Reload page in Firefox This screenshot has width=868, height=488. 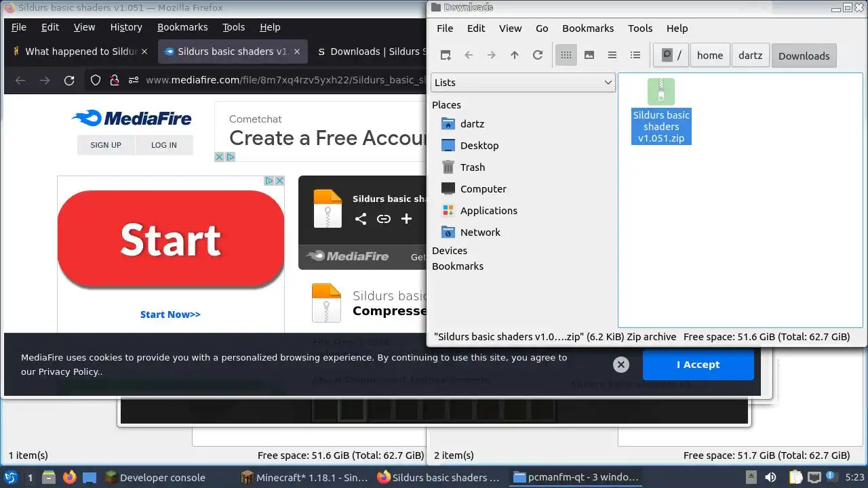pos(69,80)
